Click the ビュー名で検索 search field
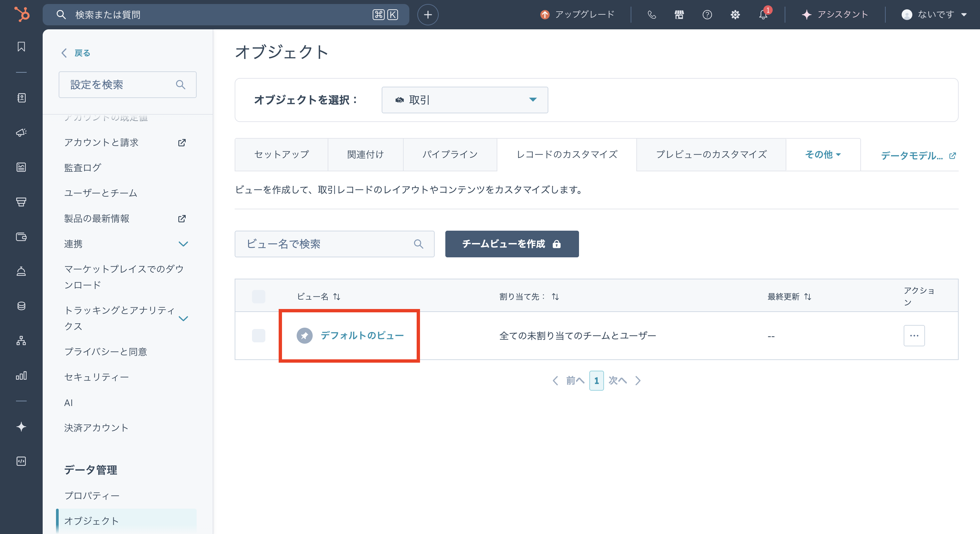The image size is (980, 534). pyautogui.click(x=327, y=244)
